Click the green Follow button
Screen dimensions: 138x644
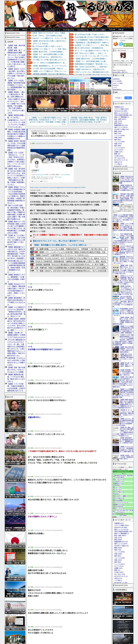click(128, 45)
